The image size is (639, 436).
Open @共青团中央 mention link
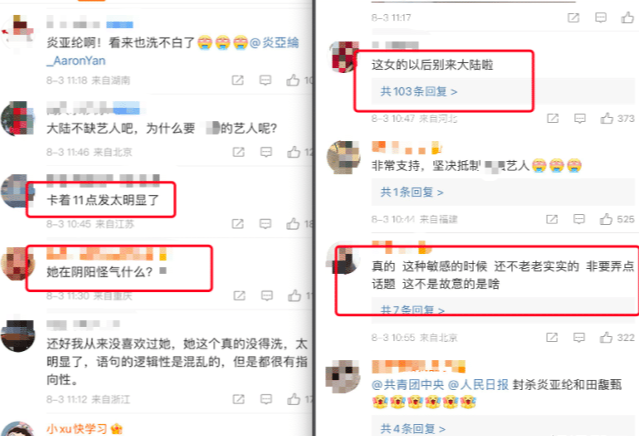408,384
